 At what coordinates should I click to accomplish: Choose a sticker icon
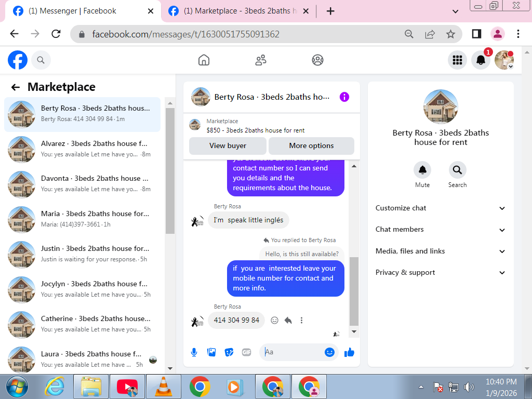click(229, 353)
